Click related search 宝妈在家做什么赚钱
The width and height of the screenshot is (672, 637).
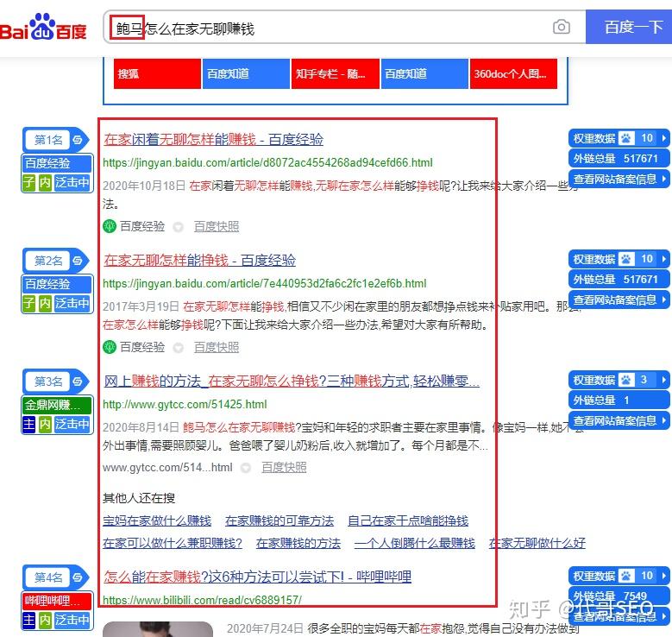pos(157,520)
